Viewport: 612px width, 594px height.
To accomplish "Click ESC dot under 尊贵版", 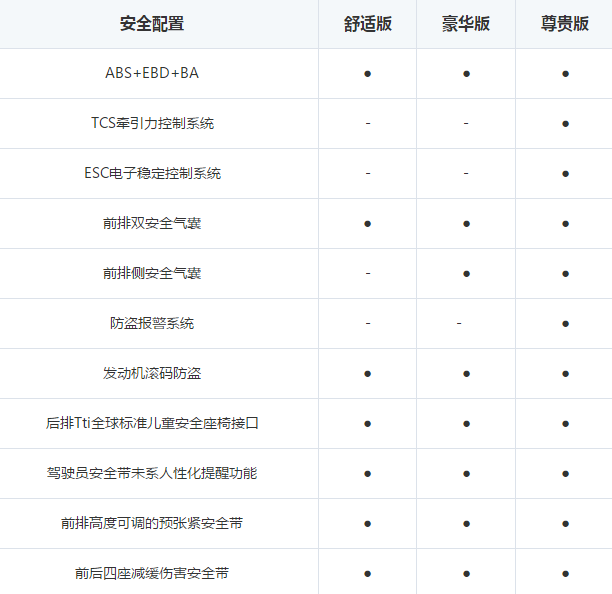I will [x=565, y=174].
